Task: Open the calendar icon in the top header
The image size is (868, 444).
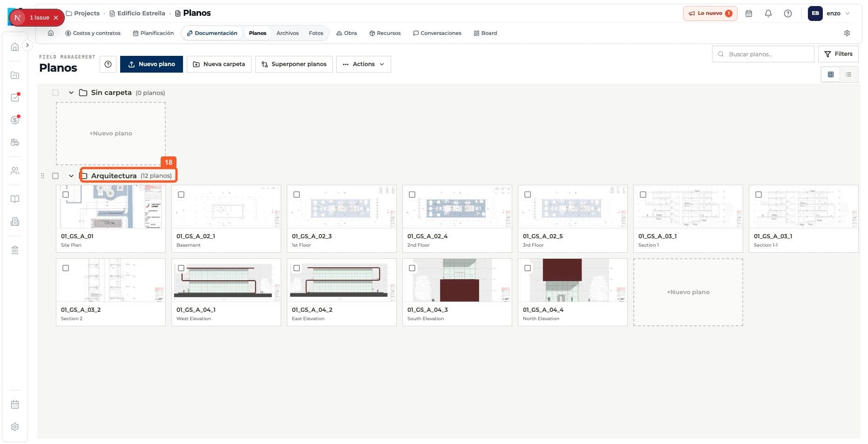Action: pyautogui.click(x=749, y=13)
